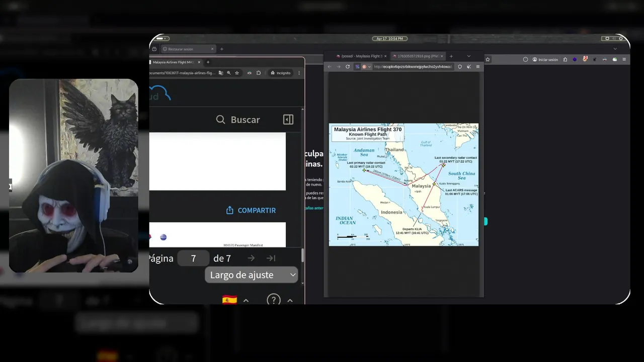This screenshot has width=644, height=362.
Task: Click the translate icon in Chrome address bar
Action: (x=221, y=73)
